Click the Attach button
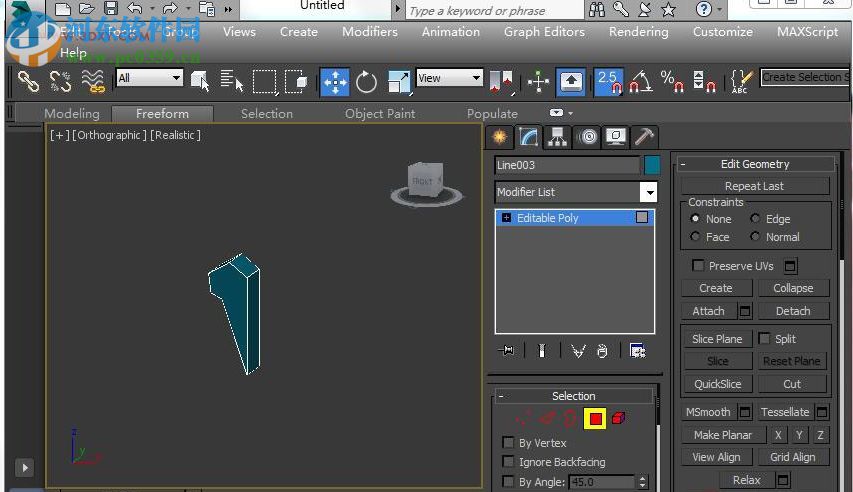The image size is (853, 492). [709, 311]
